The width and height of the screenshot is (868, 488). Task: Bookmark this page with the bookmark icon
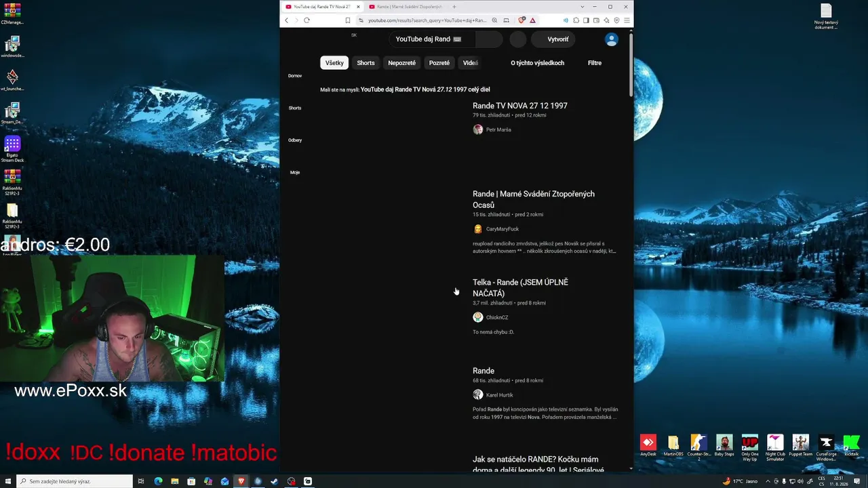(x=348, y=20)
